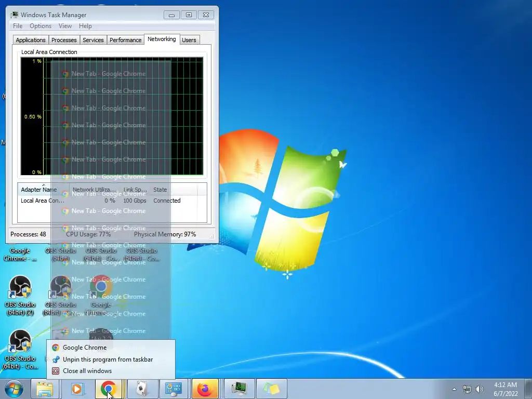The image size is (532, 399).
Task: Switch to the Performance tab
Action: (125, 40)
